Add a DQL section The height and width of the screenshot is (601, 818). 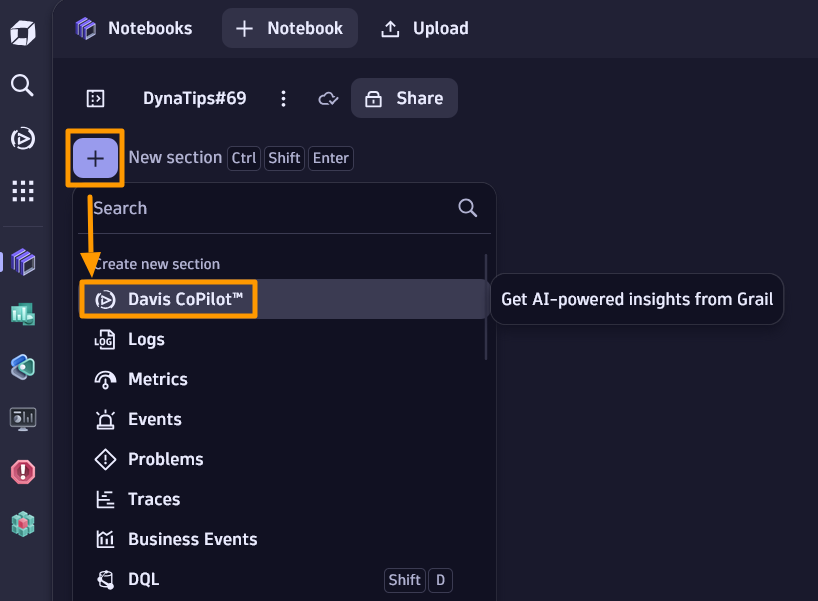(x=285, y=580)
